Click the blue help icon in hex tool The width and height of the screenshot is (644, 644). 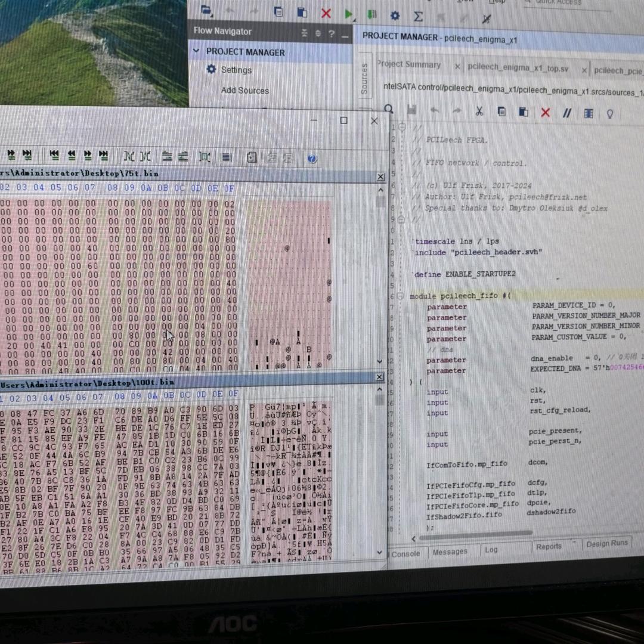coord(312,158)
